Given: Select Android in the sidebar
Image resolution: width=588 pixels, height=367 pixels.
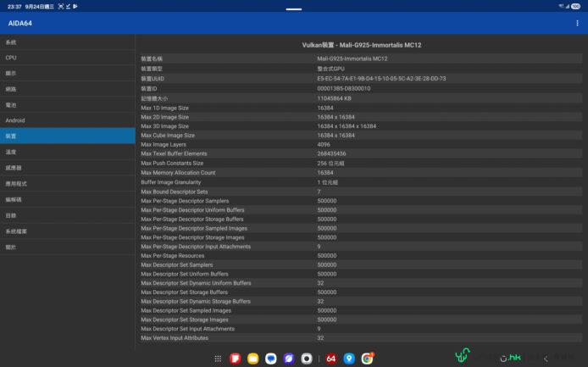Looking at the screenshot, I should [68, 120].
